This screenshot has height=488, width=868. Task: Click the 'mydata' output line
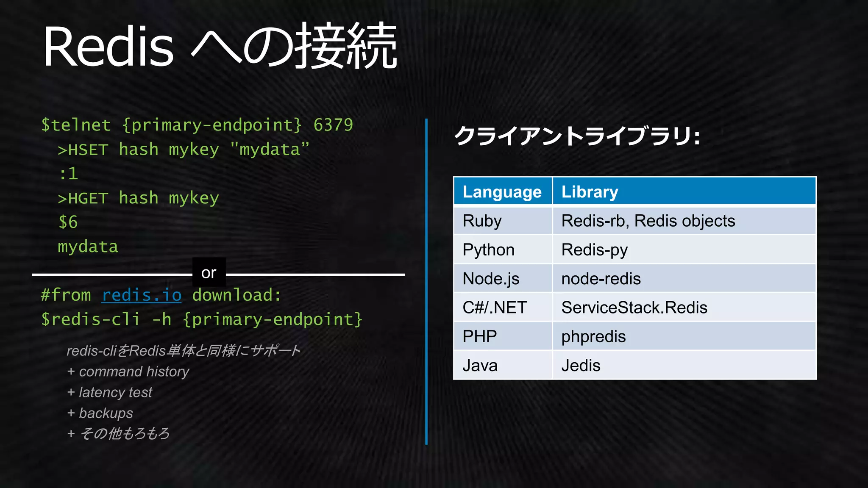click(x=88, y=247)
